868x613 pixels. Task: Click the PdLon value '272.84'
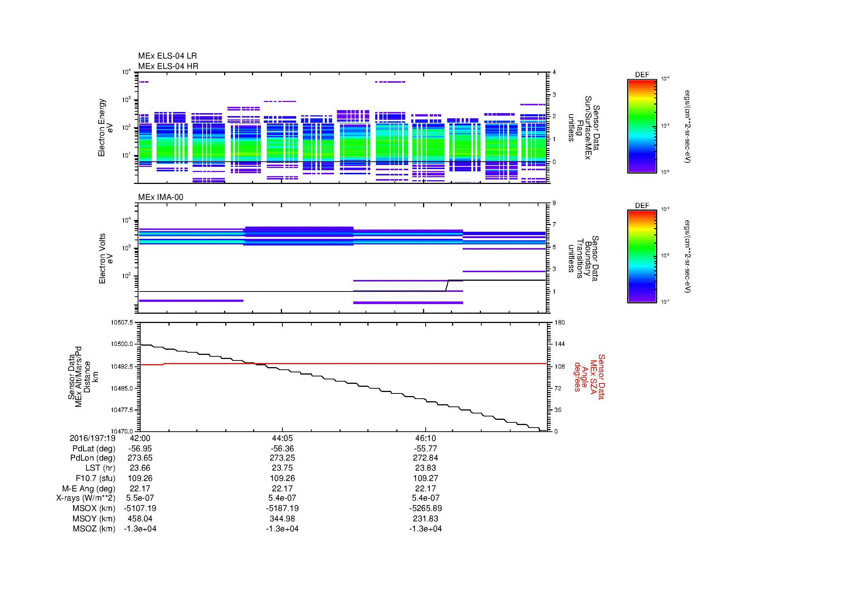(x=426, y=458)
